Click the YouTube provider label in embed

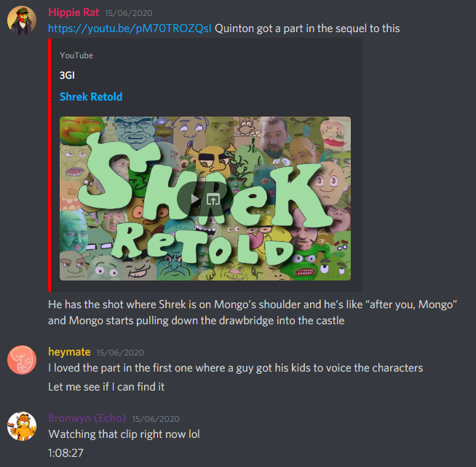[76, 55]
